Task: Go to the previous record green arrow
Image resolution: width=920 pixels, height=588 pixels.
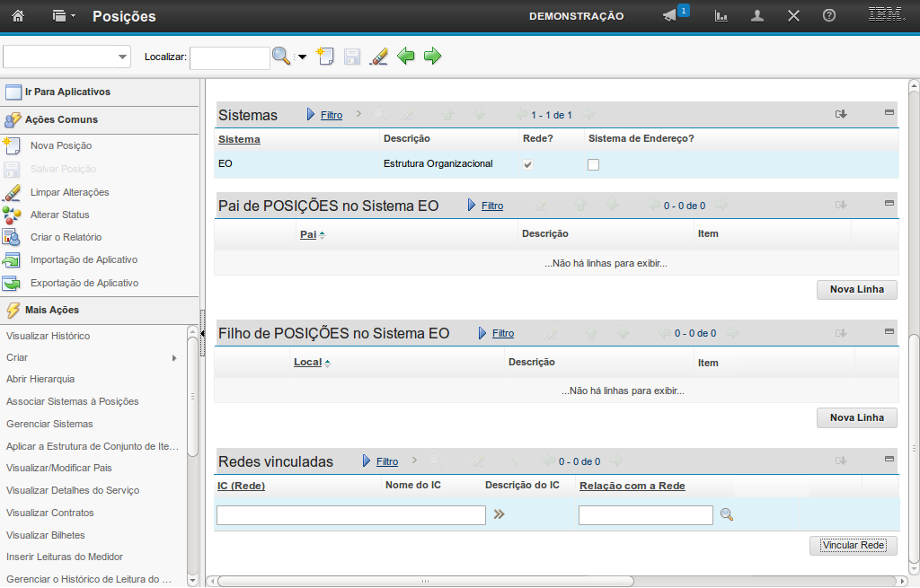Action: coord(406,57)
